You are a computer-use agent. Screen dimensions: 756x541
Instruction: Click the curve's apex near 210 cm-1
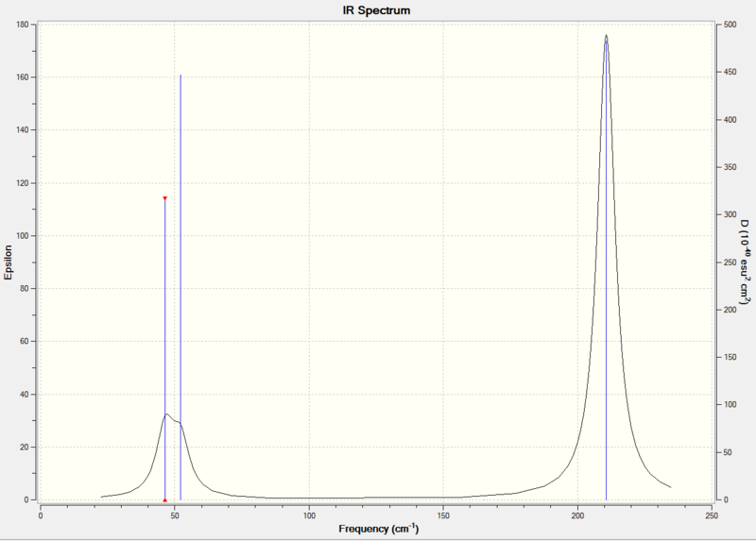[606, 36]
